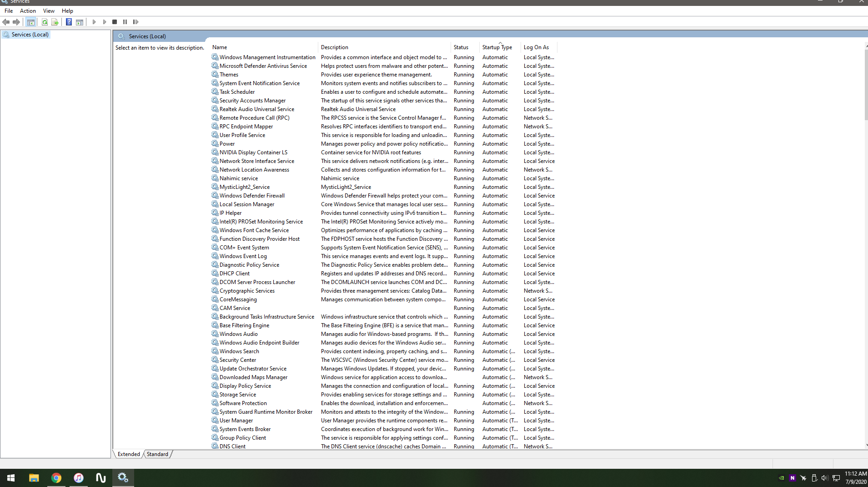Open File Explorer from the taskbar
The image size is (868, 487).
coord(34,478)
